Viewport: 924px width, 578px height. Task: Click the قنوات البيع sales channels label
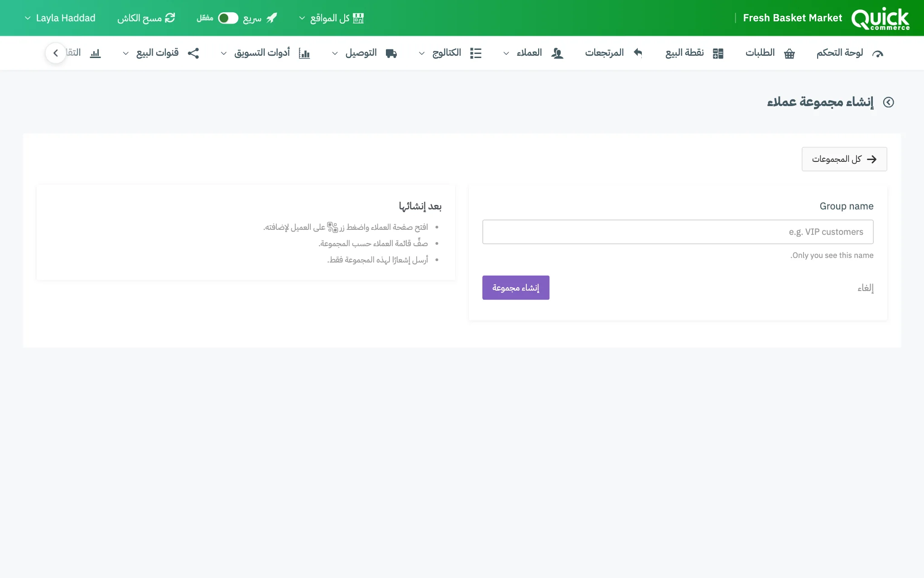(x=158, y=53)
